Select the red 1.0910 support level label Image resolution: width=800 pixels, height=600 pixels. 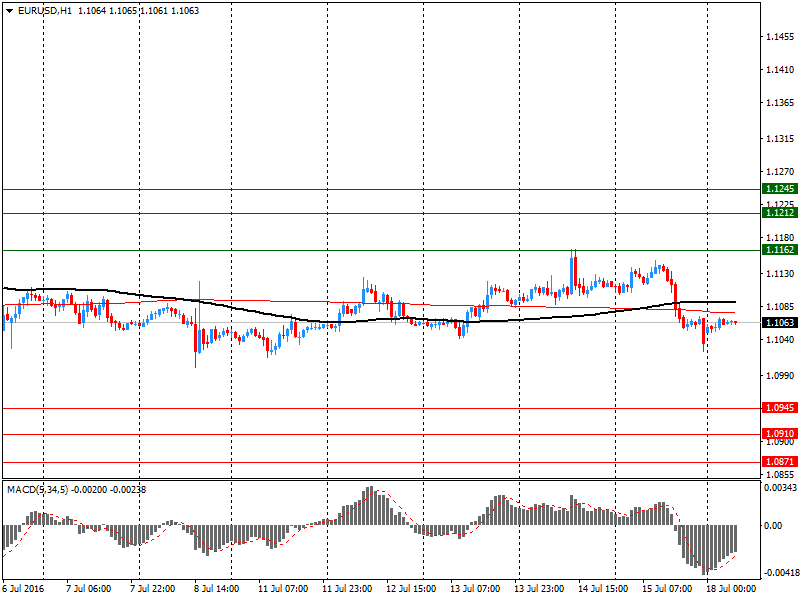[x=780, y=434]
